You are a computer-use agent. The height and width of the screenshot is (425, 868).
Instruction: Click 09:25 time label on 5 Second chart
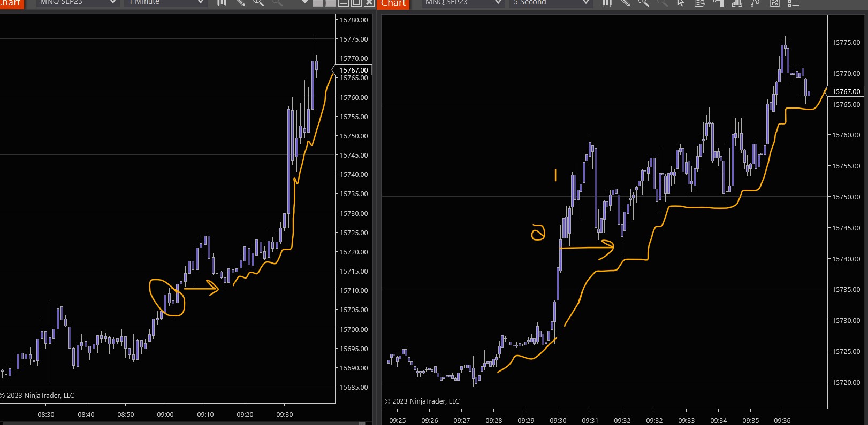click(398, 421)
